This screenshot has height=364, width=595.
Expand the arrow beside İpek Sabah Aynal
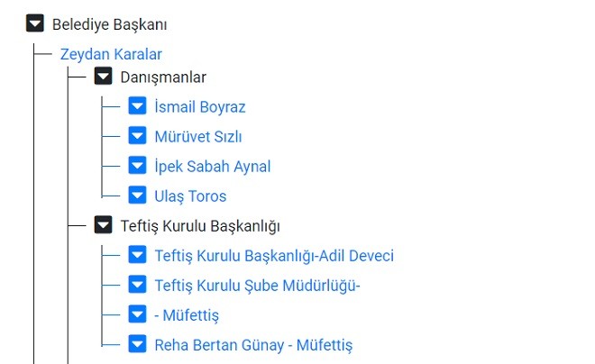pyautogui.click(x=137, y=165)
